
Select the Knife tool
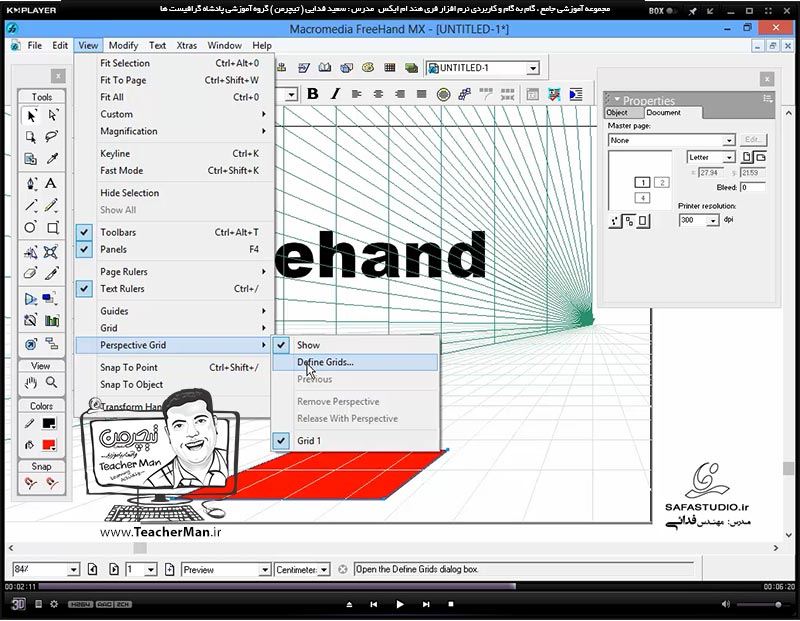[x=52, y=273]
